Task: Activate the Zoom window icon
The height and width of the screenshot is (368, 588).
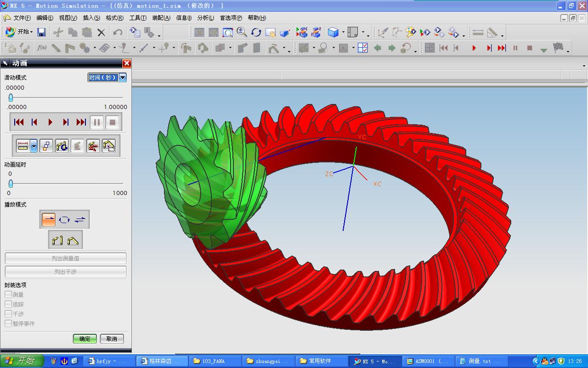Action: (x=228, y=32)
